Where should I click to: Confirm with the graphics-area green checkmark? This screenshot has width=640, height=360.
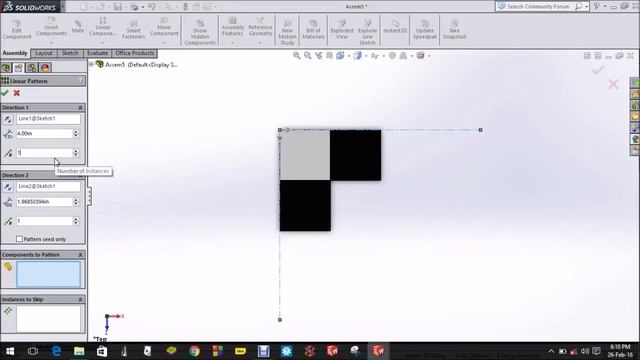(598, 70)
